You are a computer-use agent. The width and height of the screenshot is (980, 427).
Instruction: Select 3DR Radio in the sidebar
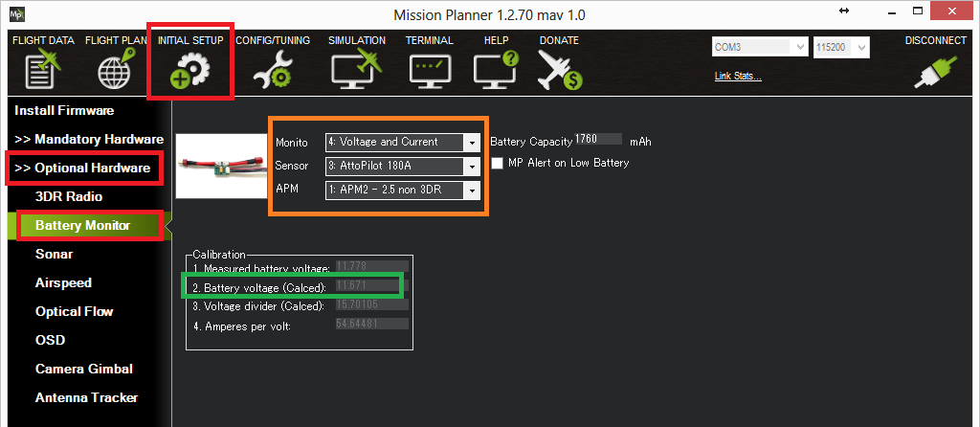(68, 197)
